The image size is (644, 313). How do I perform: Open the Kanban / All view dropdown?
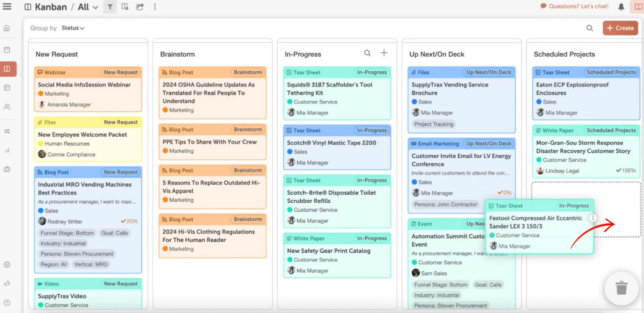click(x=95, y=7)
